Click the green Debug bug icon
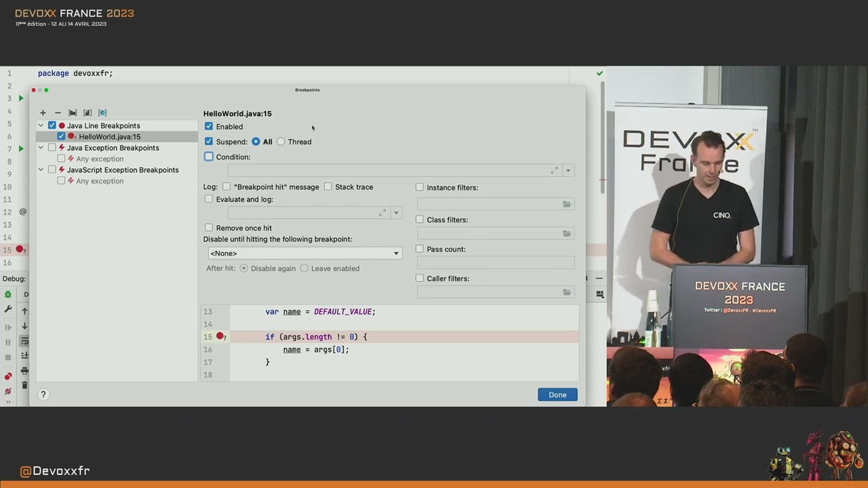 (x=8, y=294)
